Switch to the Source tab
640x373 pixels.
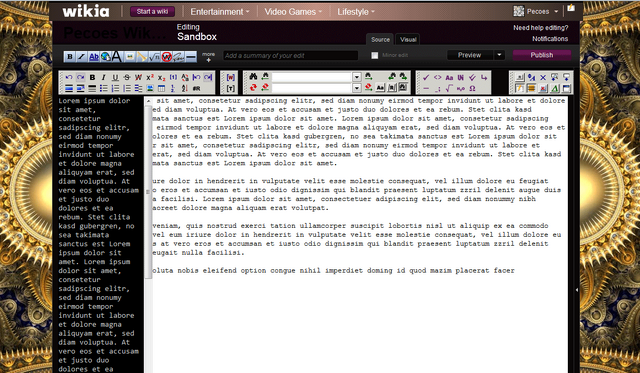[380, 40]
